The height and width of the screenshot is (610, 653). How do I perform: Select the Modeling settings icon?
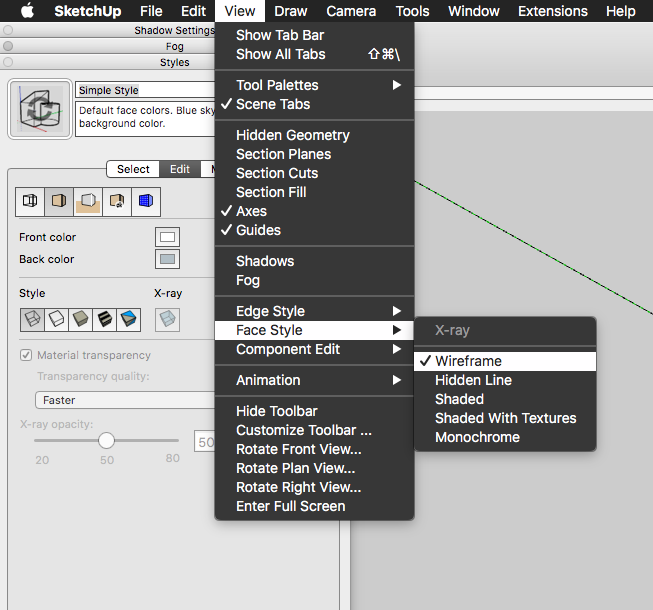coord(146,202)
